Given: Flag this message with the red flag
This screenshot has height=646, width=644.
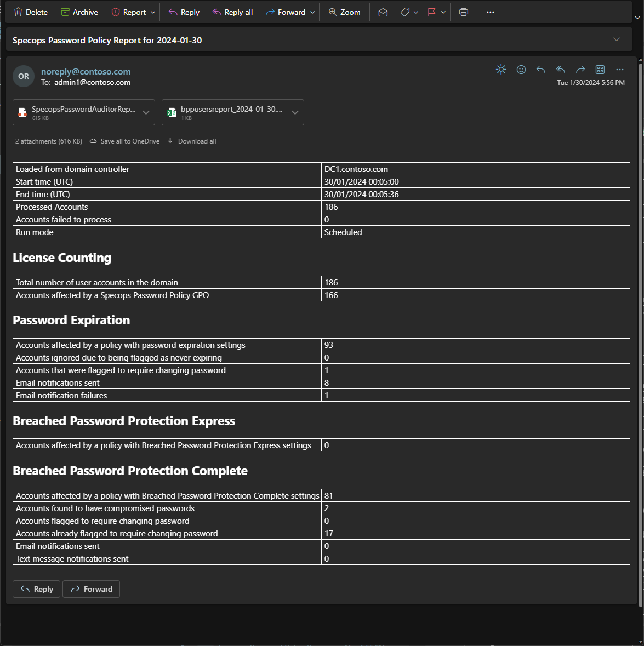Looking at the screenshot, I should [431, 13].
